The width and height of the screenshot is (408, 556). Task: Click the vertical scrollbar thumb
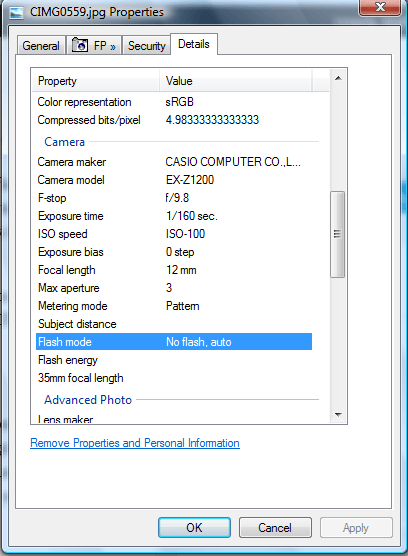click(337, 234)
